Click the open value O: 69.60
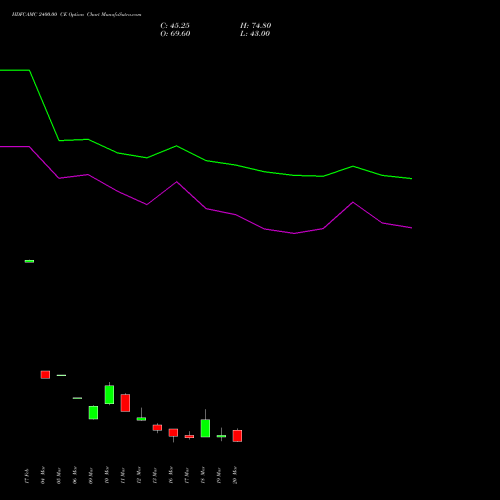The width and height of the screenshot is (500, 500). click(175, 34)
